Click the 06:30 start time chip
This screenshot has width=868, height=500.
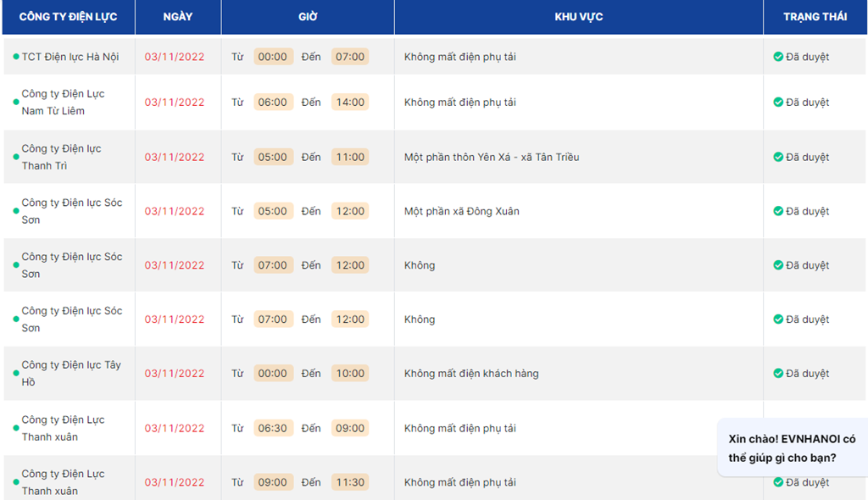(x=273, y=428)
